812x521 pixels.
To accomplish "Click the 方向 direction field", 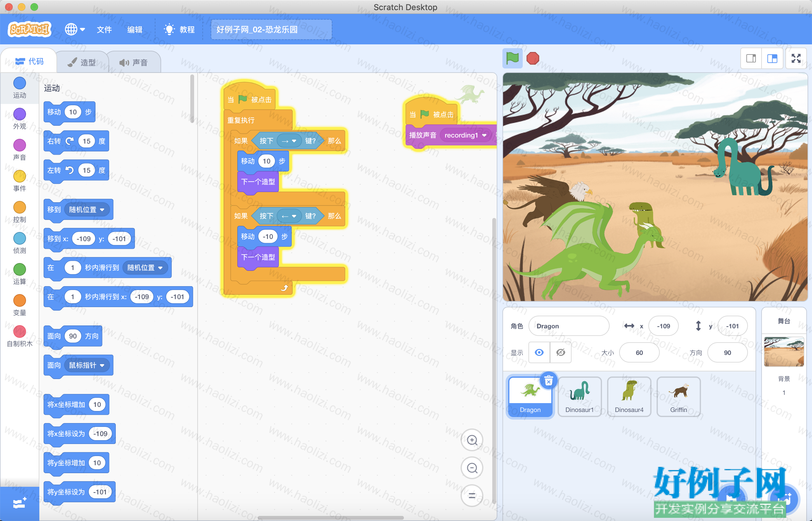I will [727, 352].
